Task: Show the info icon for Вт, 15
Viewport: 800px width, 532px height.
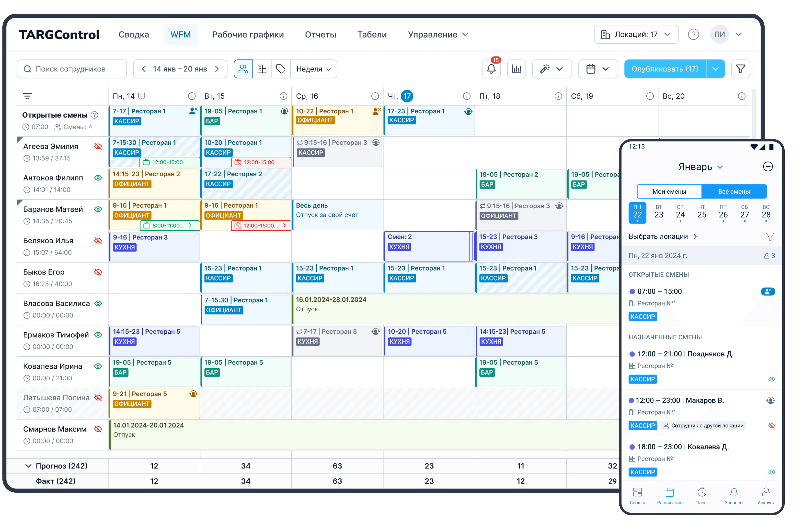Action: click(x=283, y=96)
